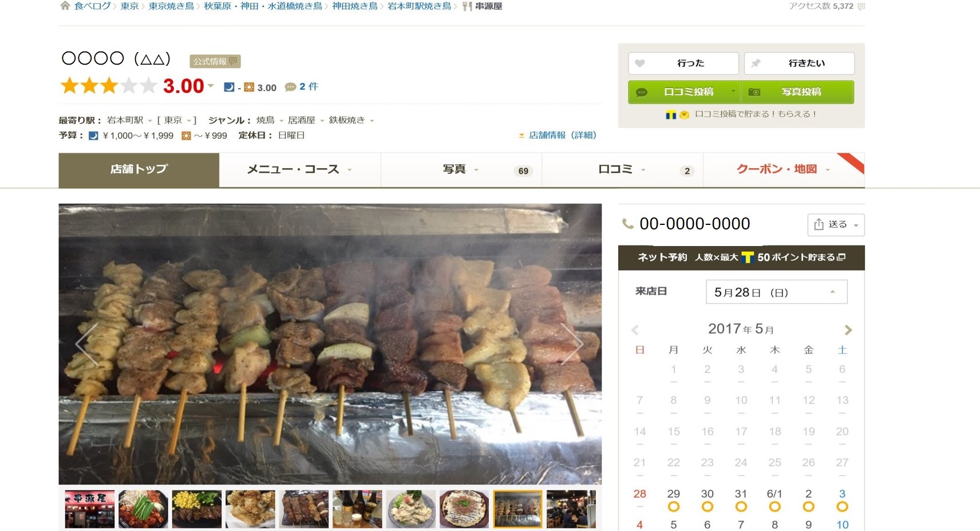Open the クーポン・地図 tab

(784, 169)
